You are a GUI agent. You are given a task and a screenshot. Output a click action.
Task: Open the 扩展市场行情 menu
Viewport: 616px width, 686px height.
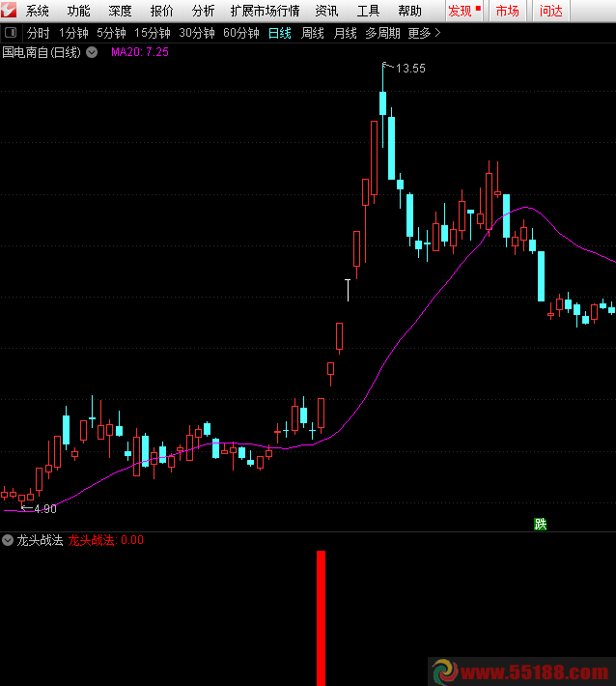(265, 12)
